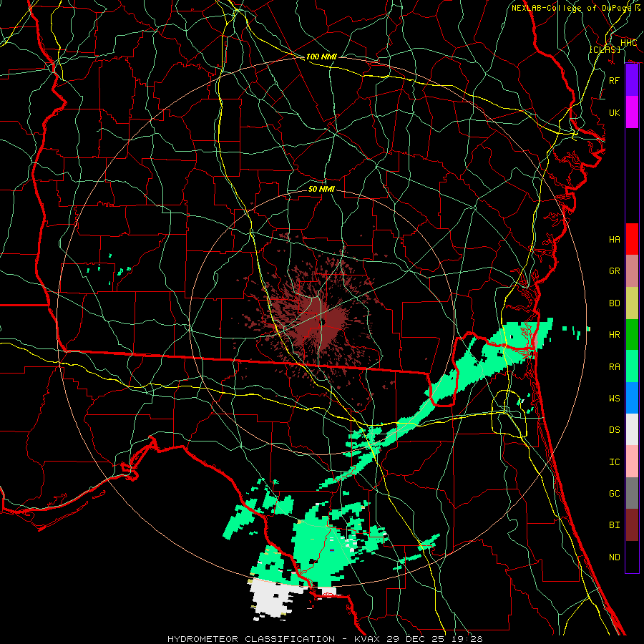The height and width of the screenshot is (644, 644).
Task: Click the [CLAS] units label
Action: 605,49
